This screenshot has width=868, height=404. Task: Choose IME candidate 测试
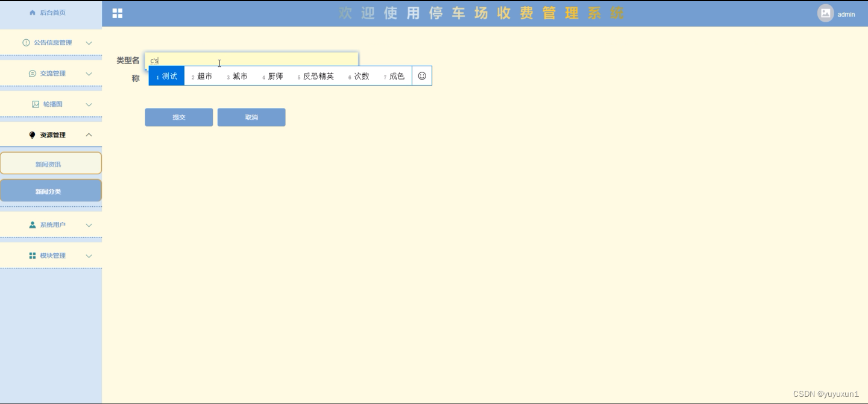tap(167, 76)
